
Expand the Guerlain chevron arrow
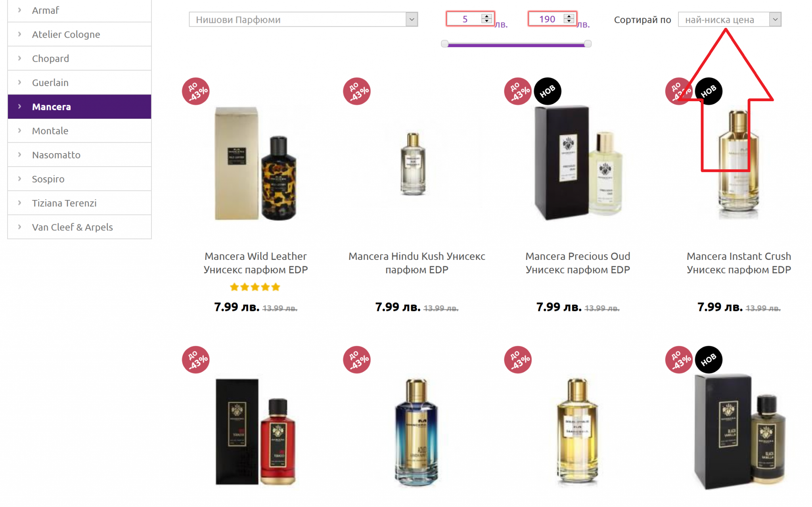[19, 83]
